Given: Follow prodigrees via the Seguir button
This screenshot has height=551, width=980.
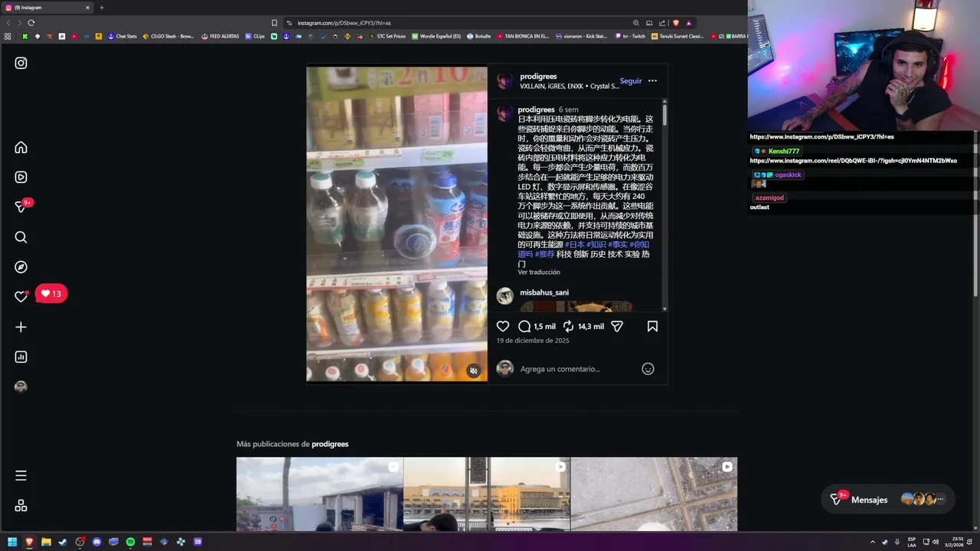Looking at the screenshot, I should point(631,81).
